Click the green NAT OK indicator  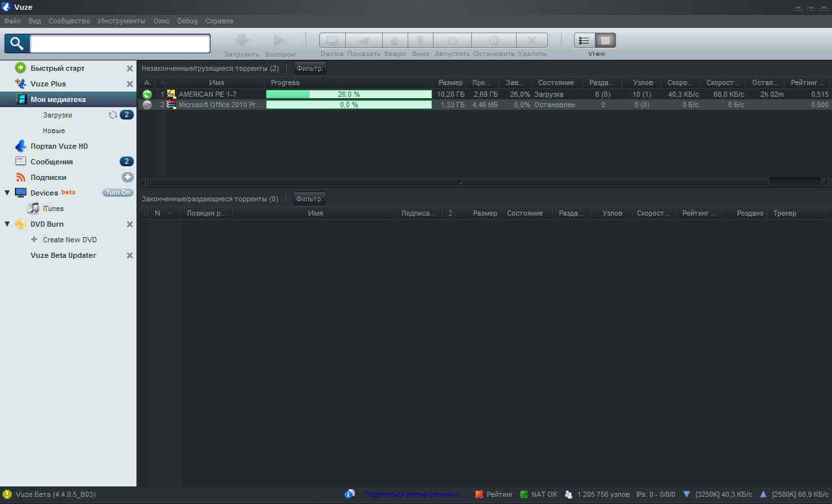tap(524, 494)
